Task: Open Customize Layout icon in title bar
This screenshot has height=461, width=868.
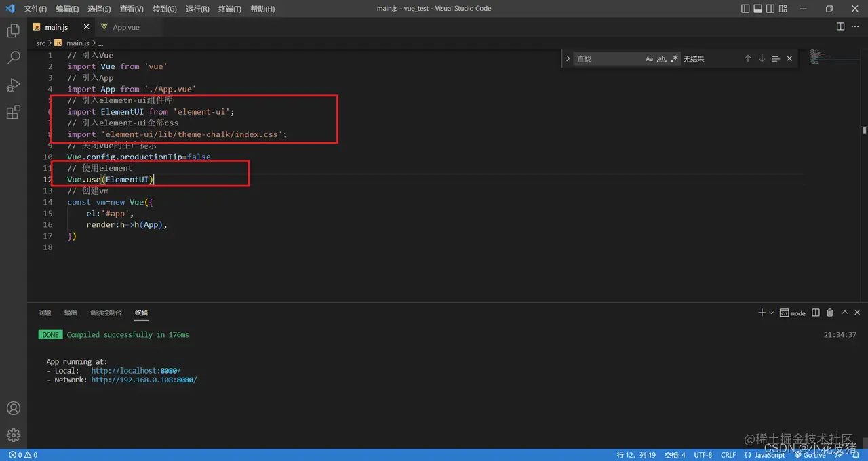Action: tap(785, 9)
